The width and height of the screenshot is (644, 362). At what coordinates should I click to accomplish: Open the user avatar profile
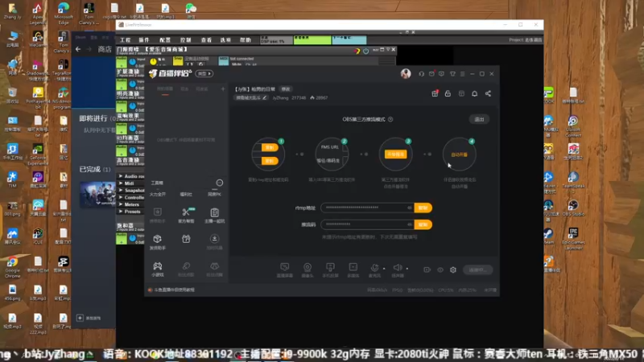click(x=406, y=73)
